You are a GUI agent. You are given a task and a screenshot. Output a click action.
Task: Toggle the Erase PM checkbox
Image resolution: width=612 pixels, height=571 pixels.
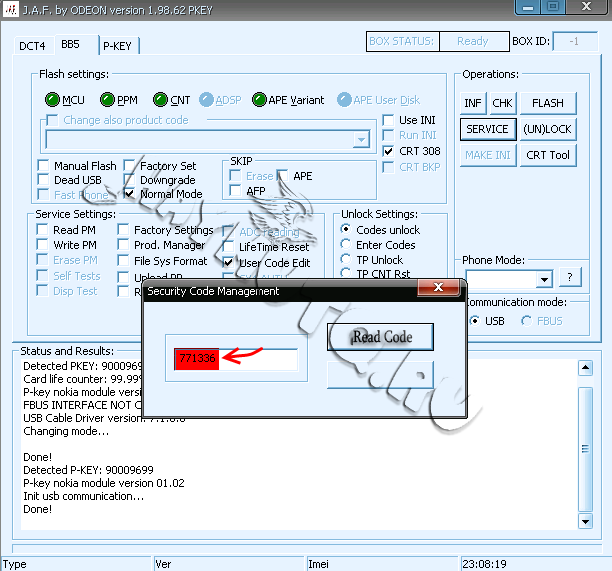(x=42, y=260)
